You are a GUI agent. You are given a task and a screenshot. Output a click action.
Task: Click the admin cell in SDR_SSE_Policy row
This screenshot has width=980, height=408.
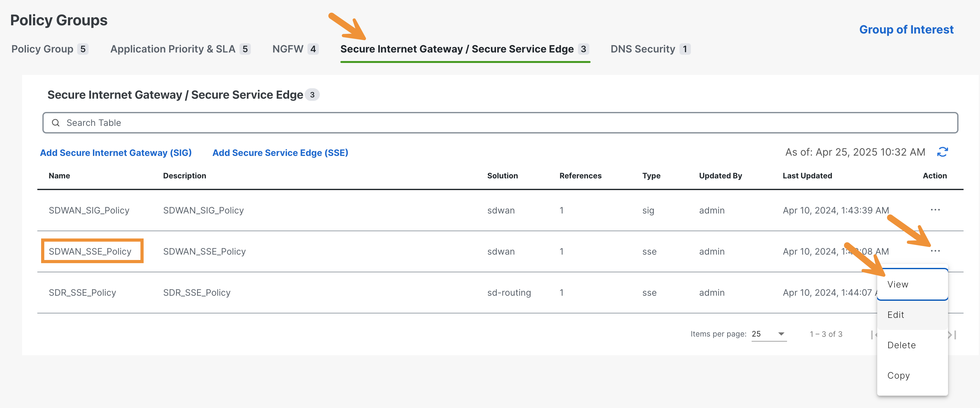pyautogui.click(x=712, y=293)
